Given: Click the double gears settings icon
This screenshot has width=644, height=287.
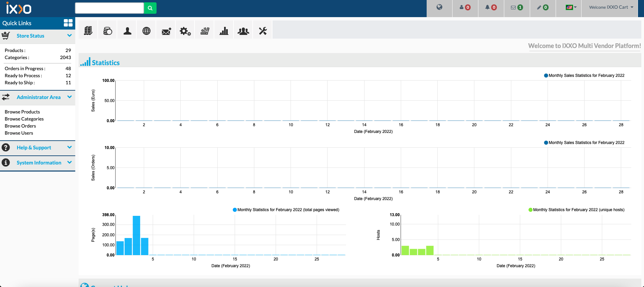Looking at the screenshot, I should (x=185, y=31).
